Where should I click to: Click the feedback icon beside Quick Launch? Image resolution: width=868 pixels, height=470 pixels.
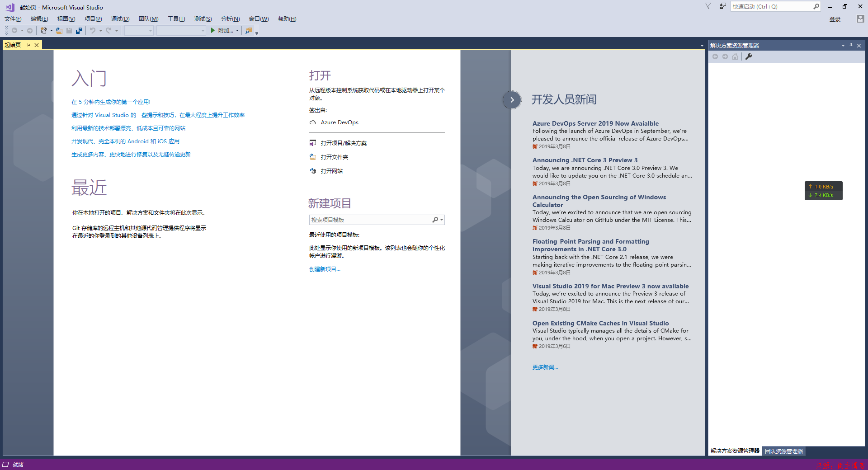coord(722,6)
